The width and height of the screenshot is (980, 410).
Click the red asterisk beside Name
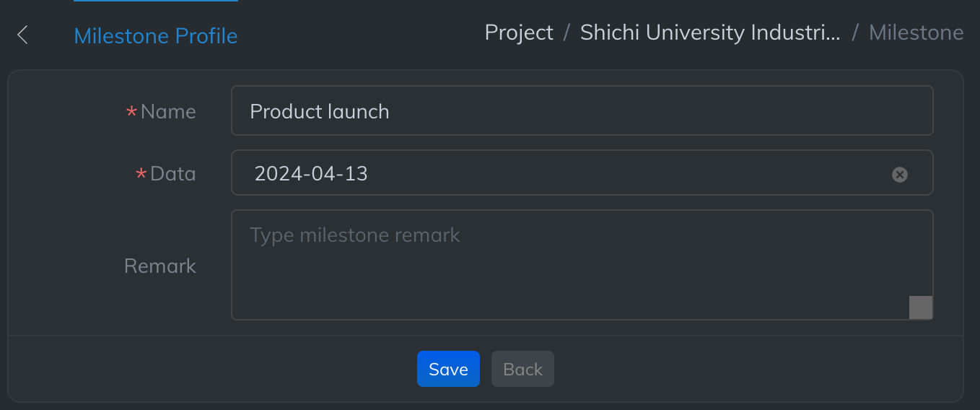pos(131,113)
